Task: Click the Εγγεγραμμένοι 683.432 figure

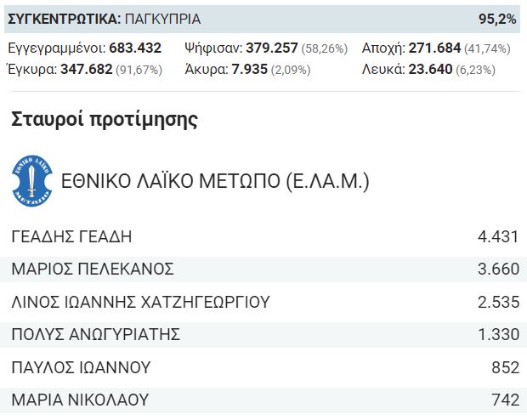Action: [85, 48]
